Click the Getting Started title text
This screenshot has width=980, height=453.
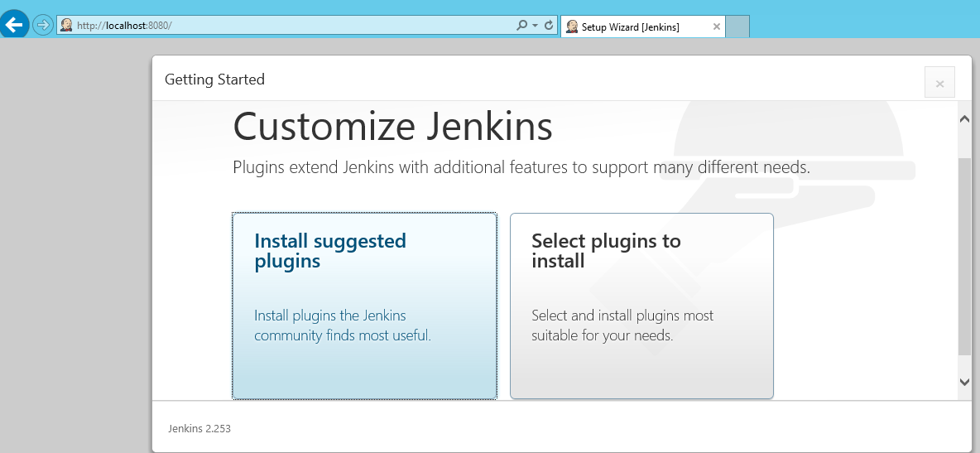point(214,80)
